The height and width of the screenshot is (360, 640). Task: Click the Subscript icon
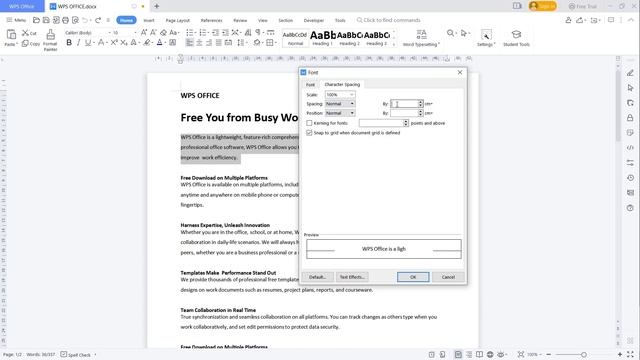[124, 42]
